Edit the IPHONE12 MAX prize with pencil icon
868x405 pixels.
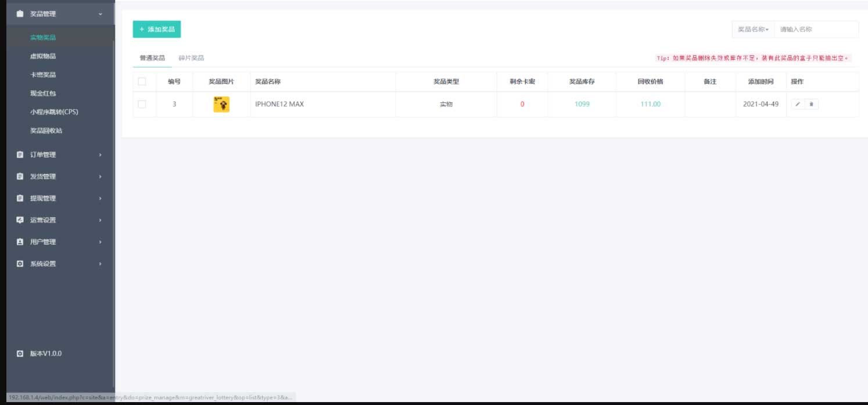[798, 105]
